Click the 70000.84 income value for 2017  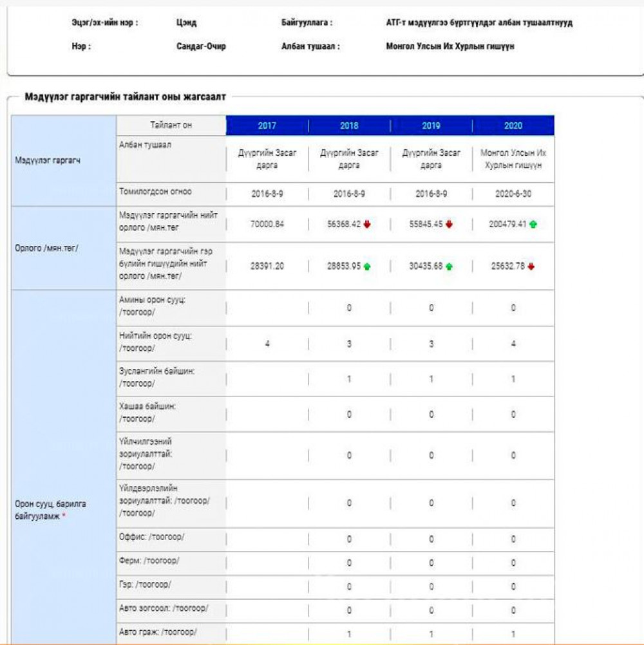pyautogui.click(x=267, y=225)
